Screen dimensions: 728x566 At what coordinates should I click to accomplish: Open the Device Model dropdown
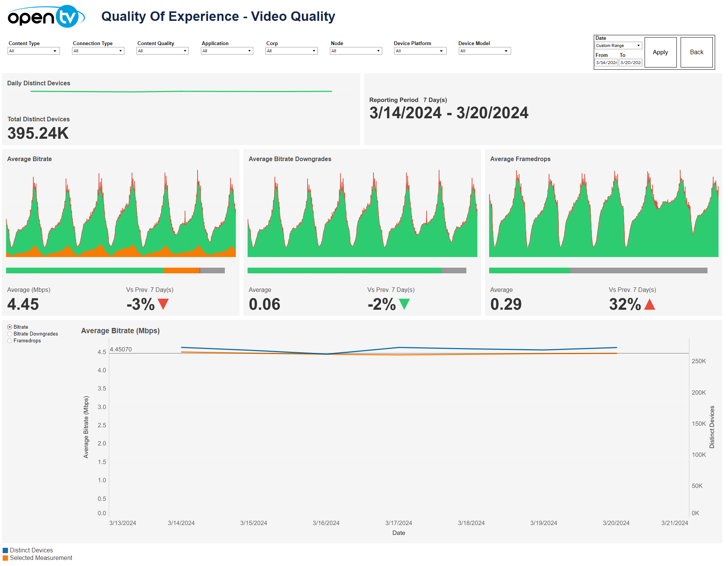click(485, 51)
